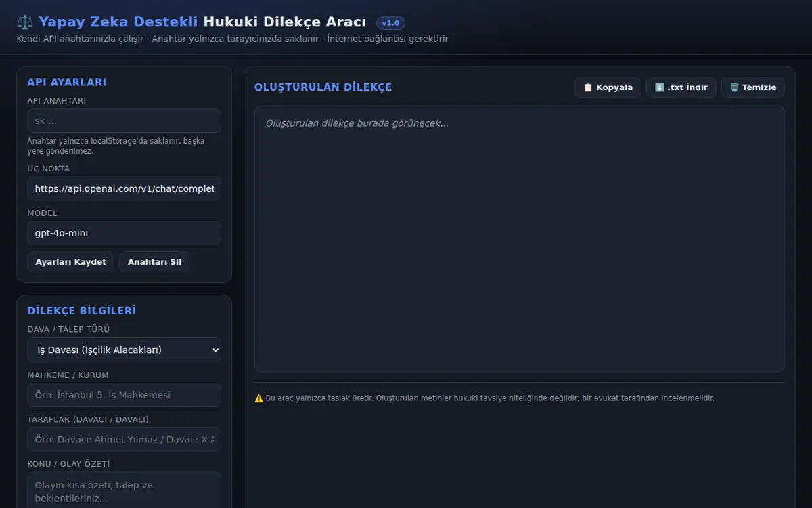Click the Uç Nokta endpoint URL field
The image size is (812, 508).
pos(124,188)
